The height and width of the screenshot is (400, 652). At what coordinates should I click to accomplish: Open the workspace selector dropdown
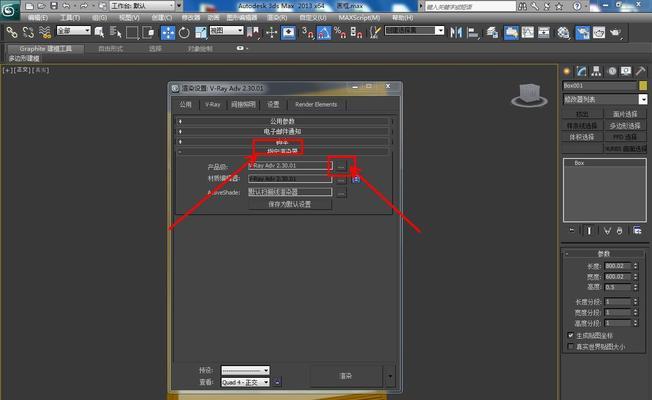(x=142, y=6)
